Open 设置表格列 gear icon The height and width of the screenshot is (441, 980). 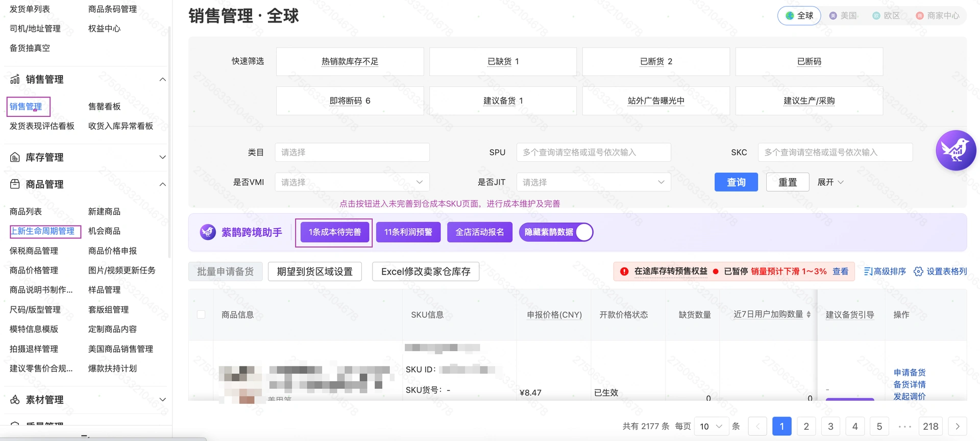tap(918, 272)
